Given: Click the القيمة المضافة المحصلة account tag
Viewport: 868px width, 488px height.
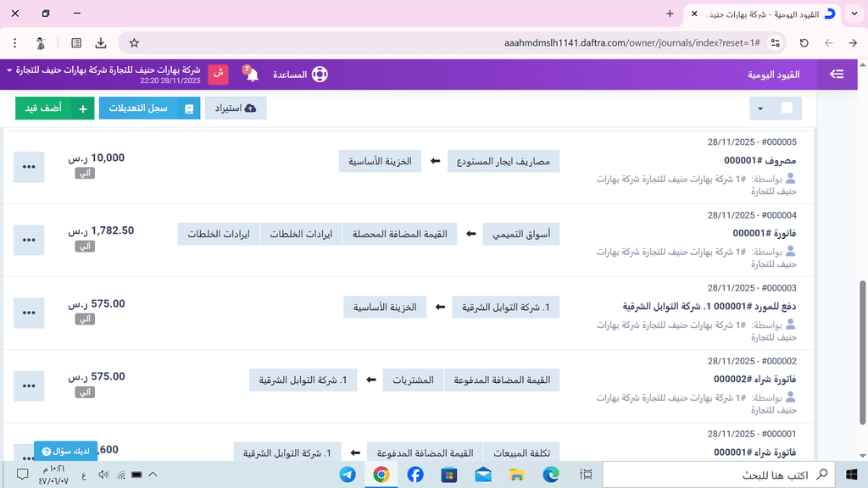Looking at the screenshot, I should tap(400, 234).
